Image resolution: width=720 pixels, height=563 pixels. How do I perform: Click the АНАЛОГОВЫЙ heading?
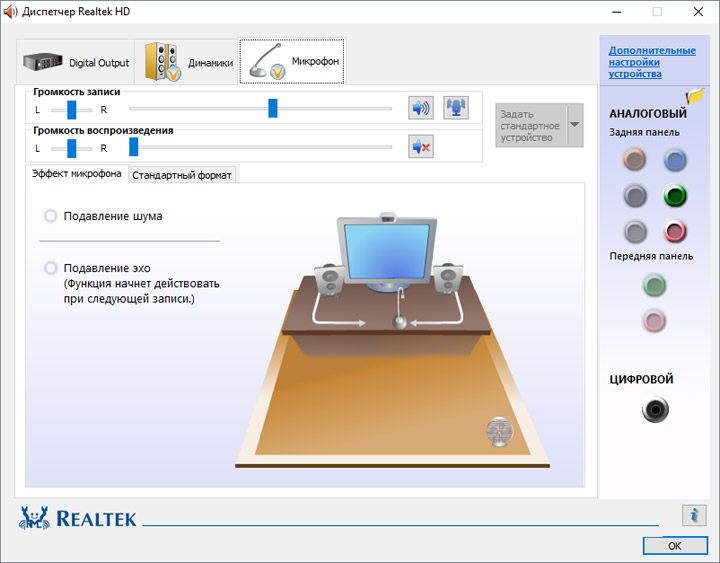[647, 113]
